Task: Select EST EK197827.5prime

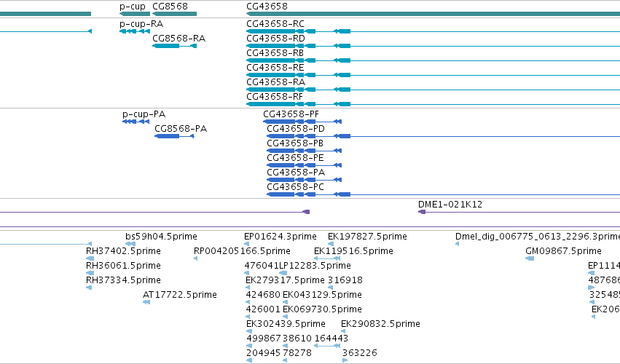Action: (x=367, y=237)
